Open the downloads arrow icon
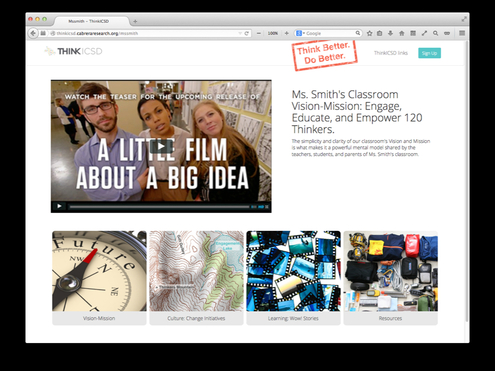This screenshot has height=371, width=495. pos(390,33)
